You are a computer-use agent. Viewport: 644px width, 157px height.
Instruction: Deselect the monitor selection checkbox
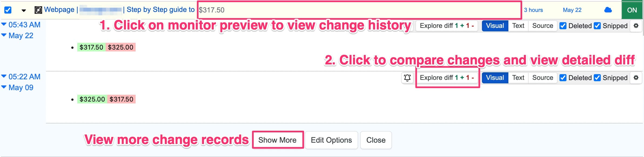click(x=8, y=10)
